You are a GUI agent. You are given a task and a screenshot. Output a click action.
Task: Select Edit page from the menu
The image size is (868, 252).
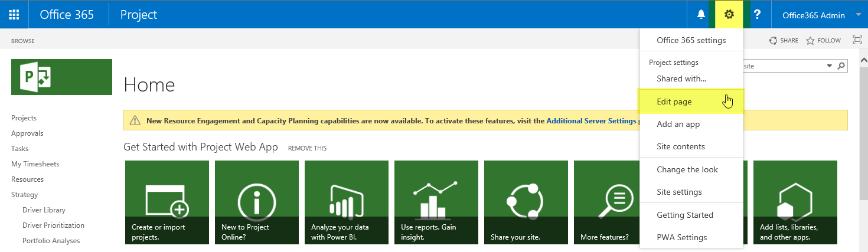coord(691,102)
